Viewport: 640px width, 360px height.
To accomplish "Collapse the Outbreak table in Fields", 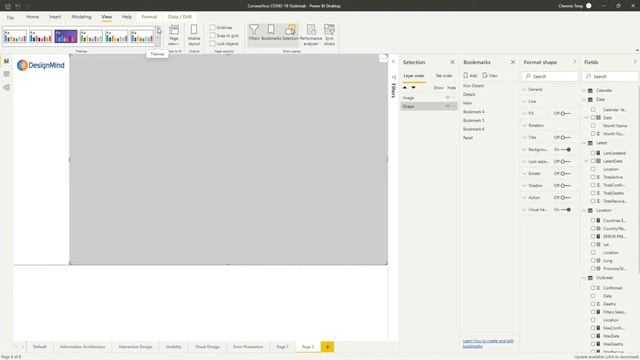I will 584,278.
